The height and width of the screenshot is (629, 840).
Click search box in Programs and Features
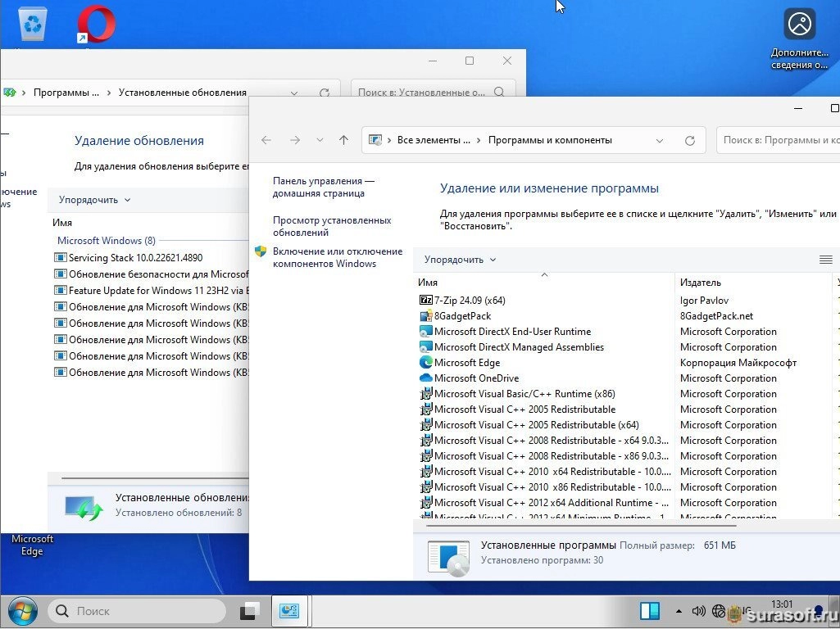coord(778,140)
